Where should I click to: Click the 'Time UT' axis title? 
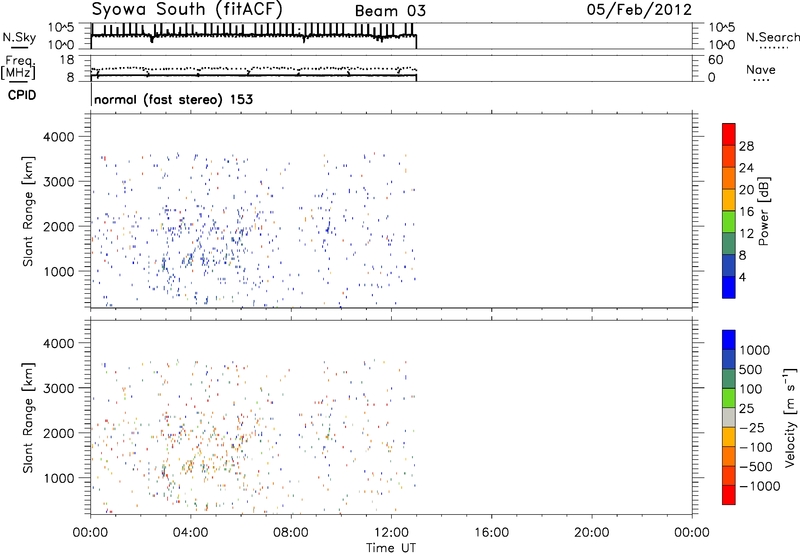(x=391, y=548)
